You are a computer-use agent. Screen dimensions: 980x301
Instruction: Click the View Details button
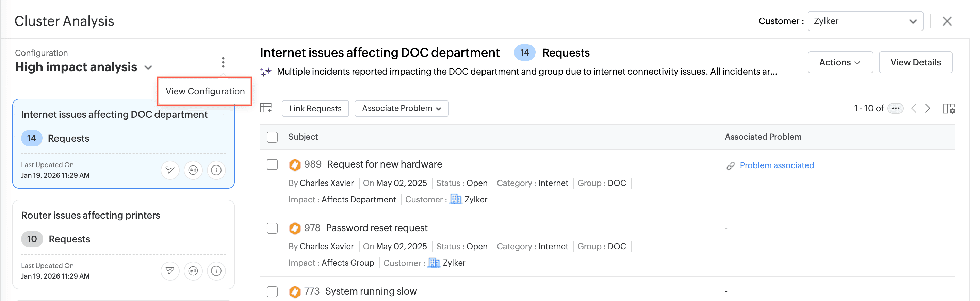click(915, 62)
